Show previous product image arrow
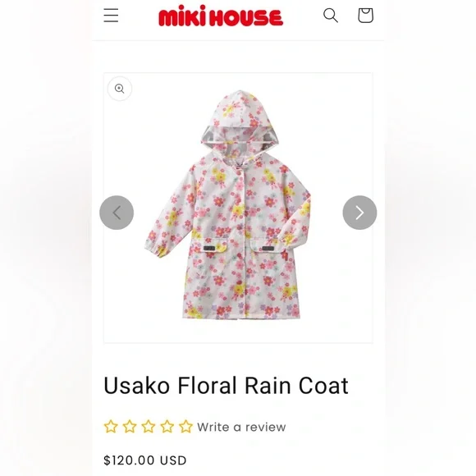This screenshot has height=476, width=476. click(117, 213)
